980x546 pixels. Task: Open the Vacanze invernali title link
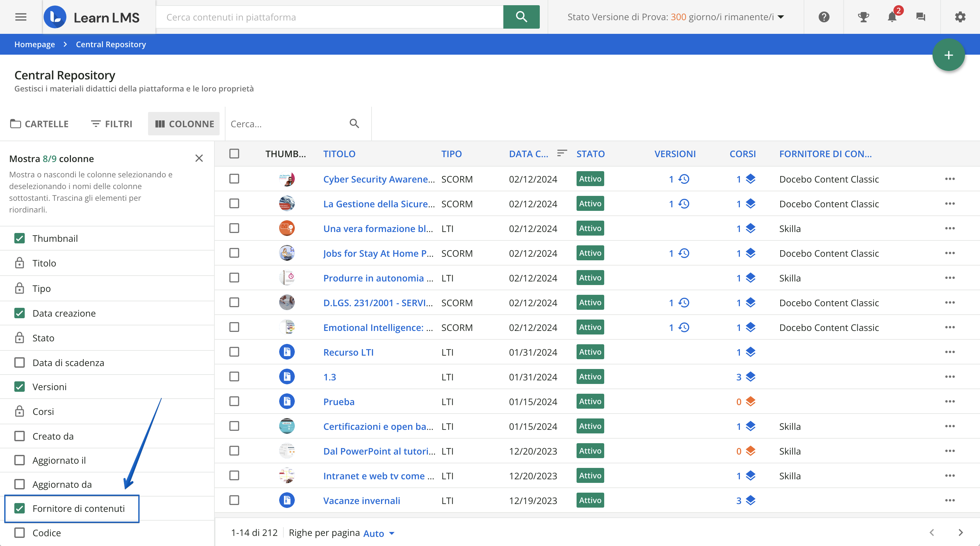tap(361, 500)
